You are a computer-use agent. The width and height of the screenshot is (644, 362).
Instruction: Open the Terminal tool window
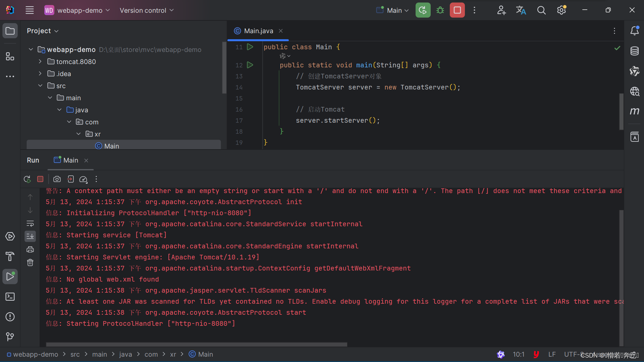tap(10, 297)
